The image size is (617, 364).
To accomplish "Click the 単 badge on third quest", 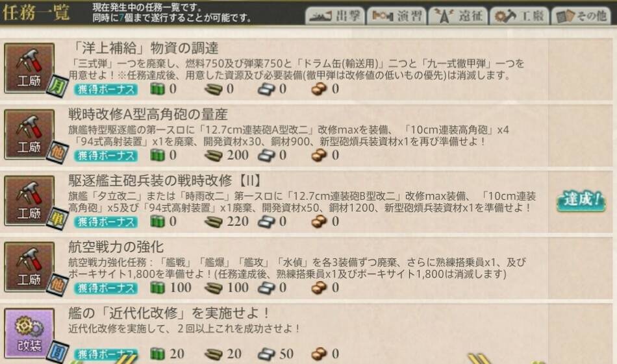I will click(57, 218).
